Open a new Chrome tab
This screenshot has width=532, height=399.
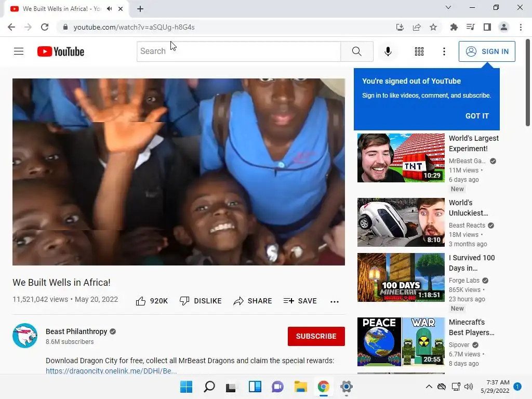tap(140, 9)
